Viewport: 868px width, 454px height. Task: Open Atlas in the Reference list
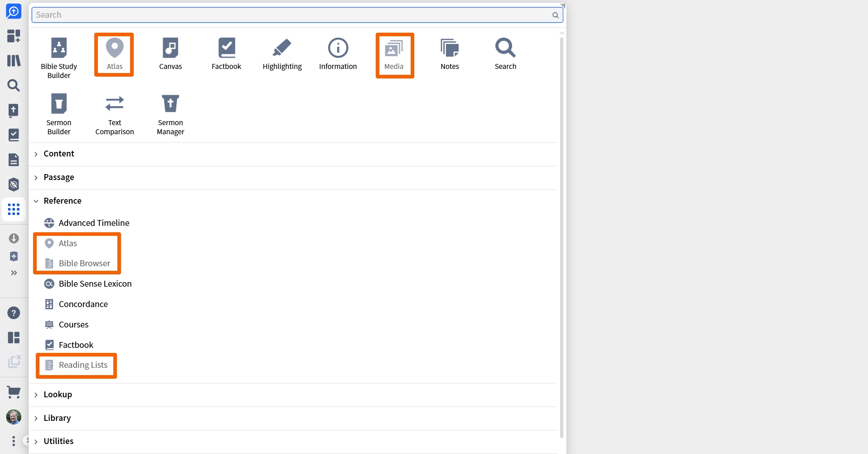point(61,244)
